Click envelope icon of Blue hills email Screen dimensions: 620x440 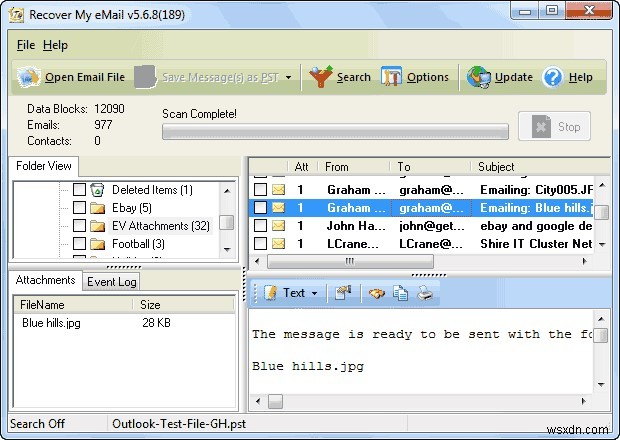(x=278, y=208)
